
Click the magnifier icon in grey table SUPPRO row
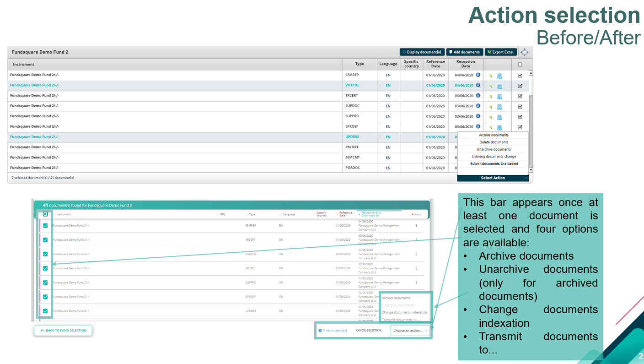click(x=491, y=117)
